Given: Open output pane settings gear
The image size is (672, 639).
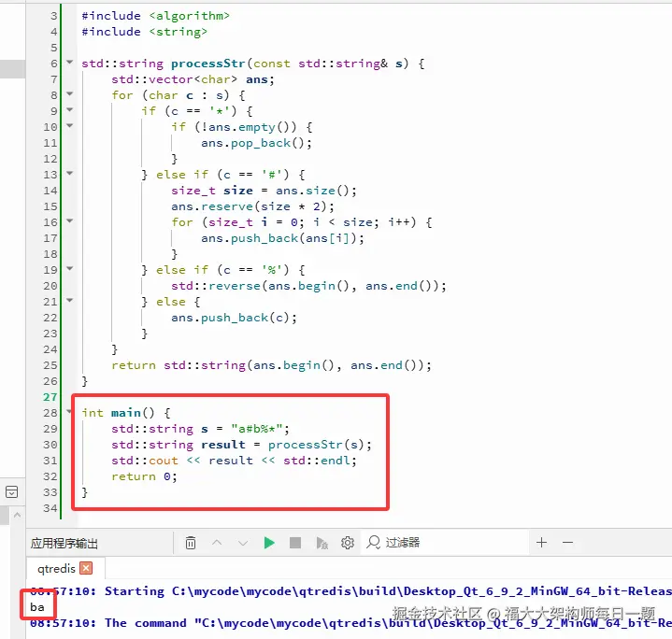Looking at the screenshot, I should (x=348, y=543).
